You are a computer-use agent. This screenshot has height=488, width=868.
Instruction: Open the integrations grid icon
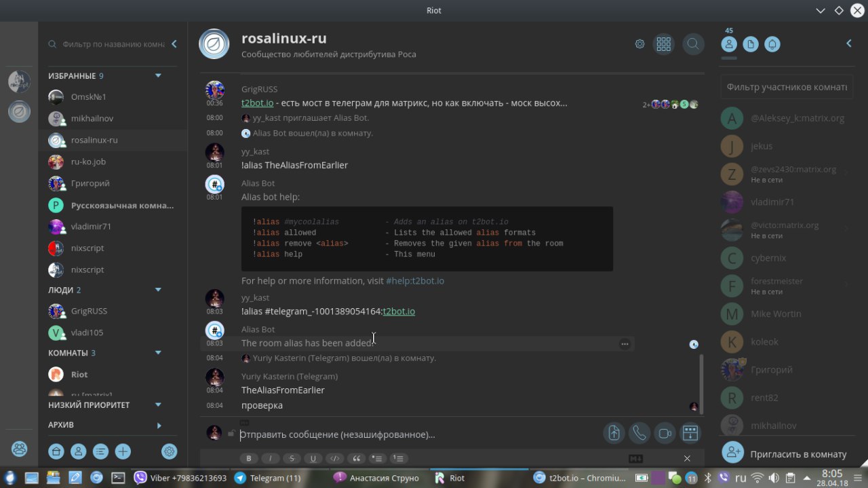pos(664,44)
